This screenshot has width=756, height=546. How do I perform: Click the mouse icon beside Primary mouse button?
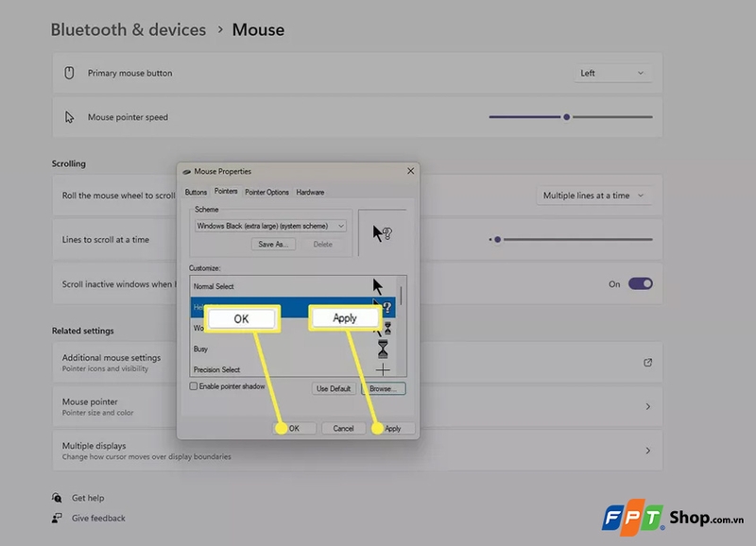[69, 73]
